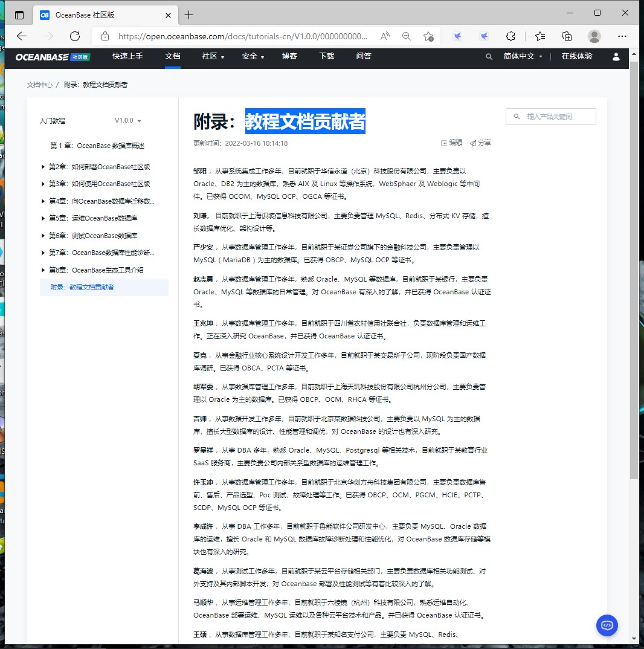Screen dimensions: 644x649
Task: Click the scrollbar up arrow
Action: [x=634, y=54]
